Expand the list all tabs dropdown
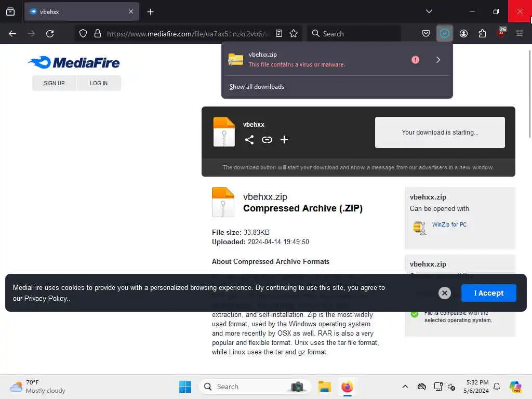 [x=429, y=11]
